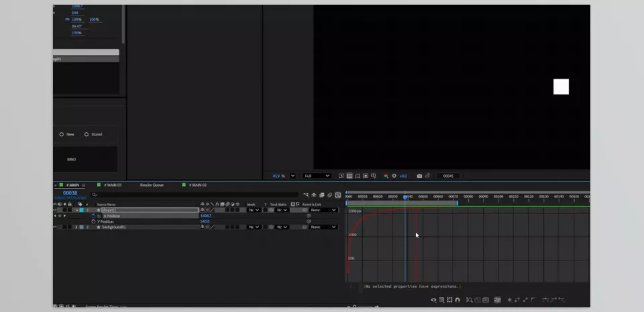Click the Source Name column header
644x312 pixels.
pyautogui.click(x=106, y=205)
